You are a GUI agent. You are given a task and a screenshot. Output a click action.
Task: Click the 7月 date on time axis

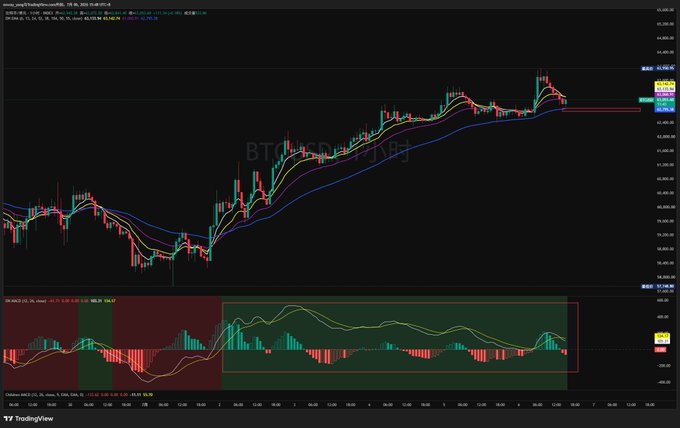click(x=145, y=405)
